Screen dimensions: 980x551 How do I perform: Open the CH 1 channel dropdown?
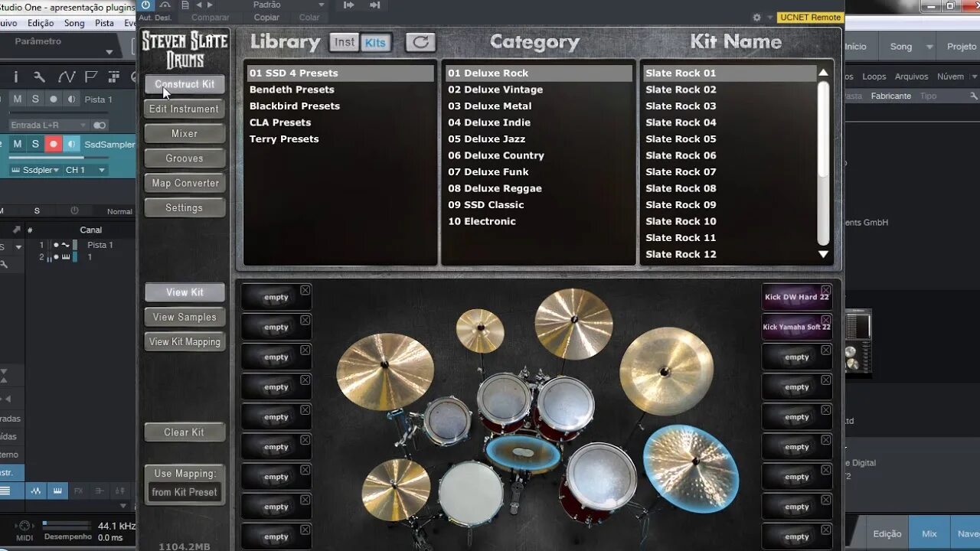tap(85, 170)
